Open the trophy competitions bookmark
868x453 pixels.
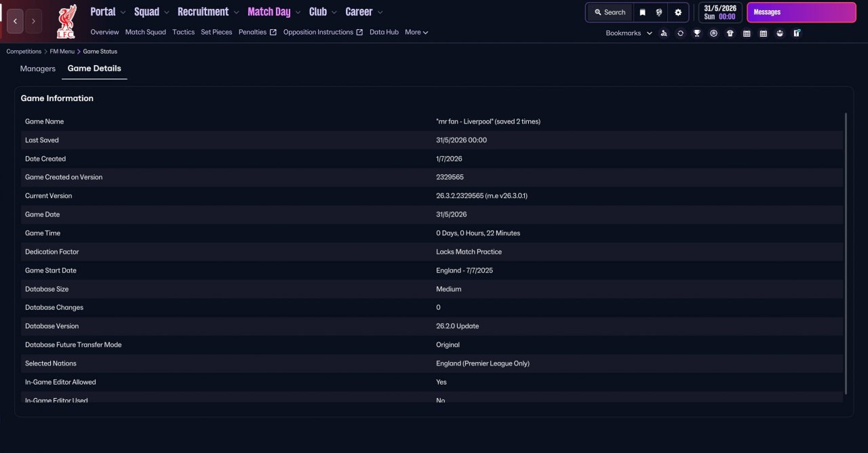pos(697,33)
